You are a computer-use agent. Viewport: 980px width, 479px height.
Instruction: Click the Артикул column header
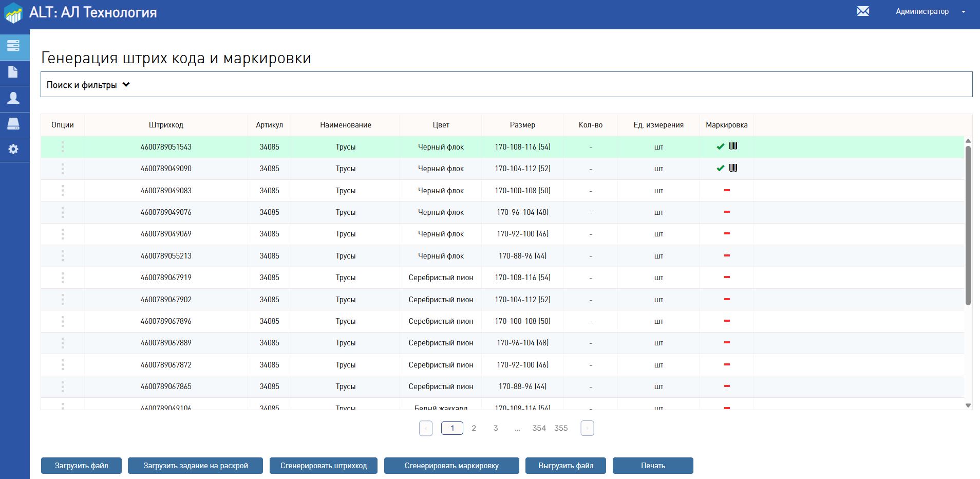click(269, 125)
